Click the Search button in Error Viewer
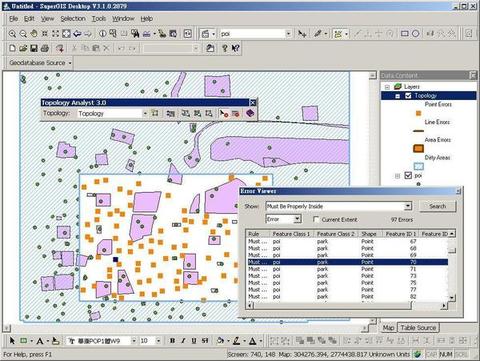 pos(437,206)
